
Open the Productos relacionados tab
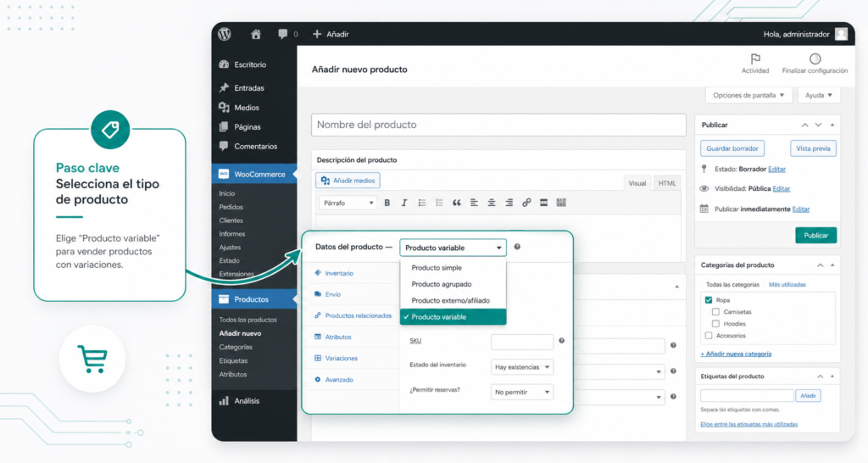359,315
